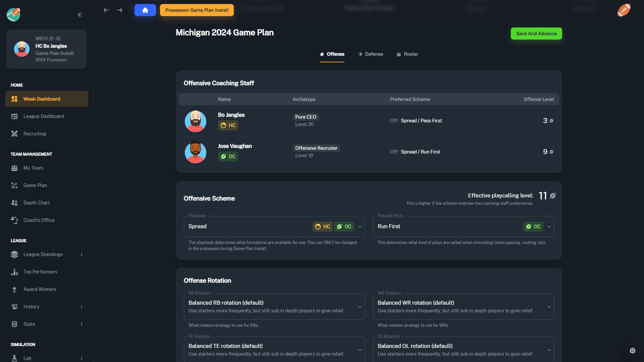
Task: Click the HC icon on Bo Jangles
Action: click(228, 125)
